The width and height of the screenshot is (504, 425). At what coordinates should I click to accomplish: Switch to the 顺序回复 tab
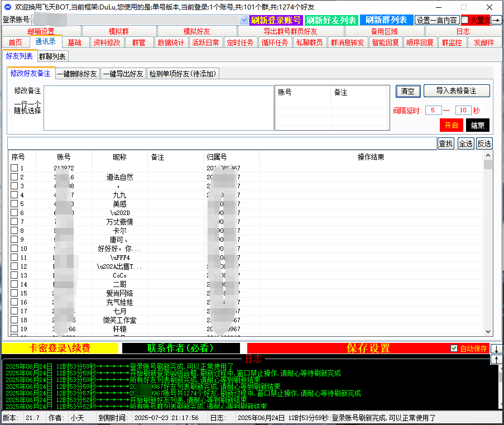click(420, 42)
